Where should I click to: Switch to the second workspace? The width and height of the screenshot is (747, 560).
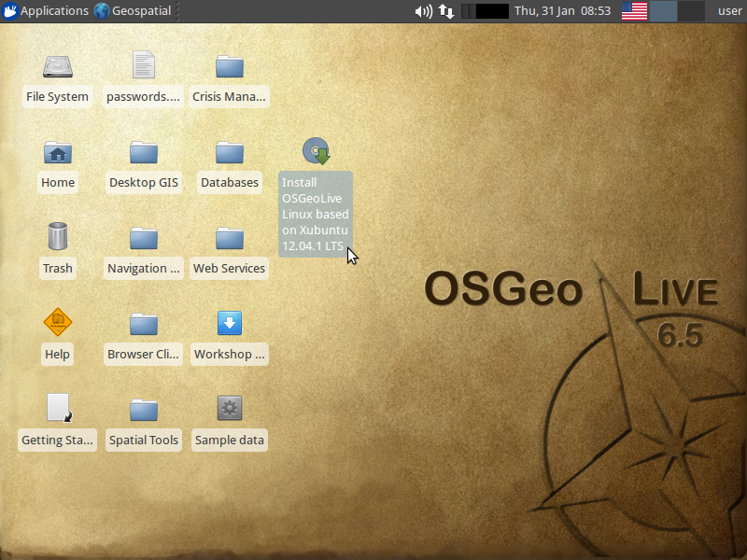pos(691,11)
